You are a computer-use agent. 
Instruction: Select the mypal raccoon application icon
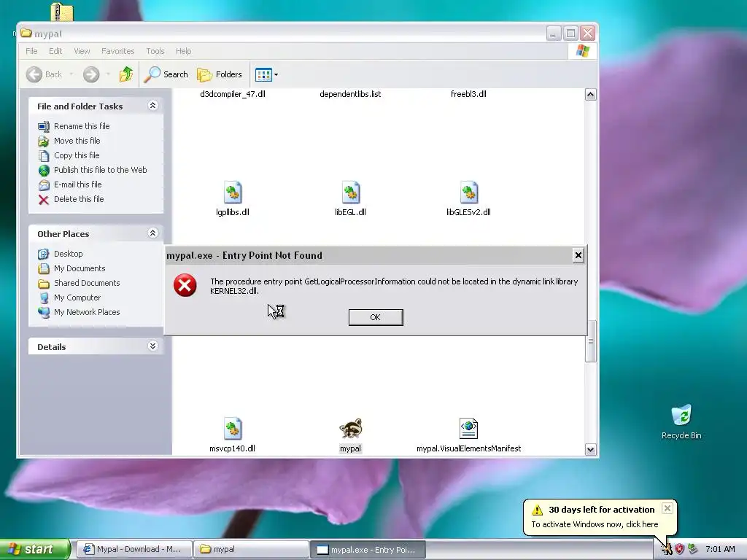coord(351,429)
